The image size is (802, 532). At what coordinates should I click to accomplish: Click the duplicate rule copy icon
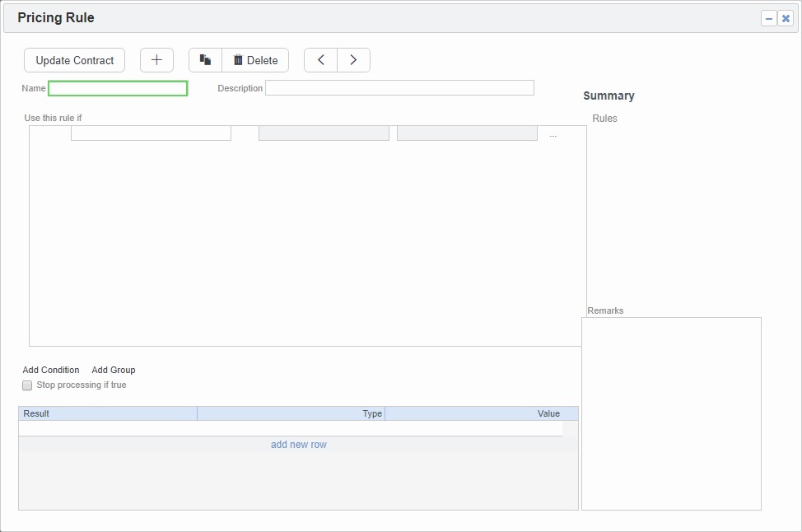click(x=206, y=60)
